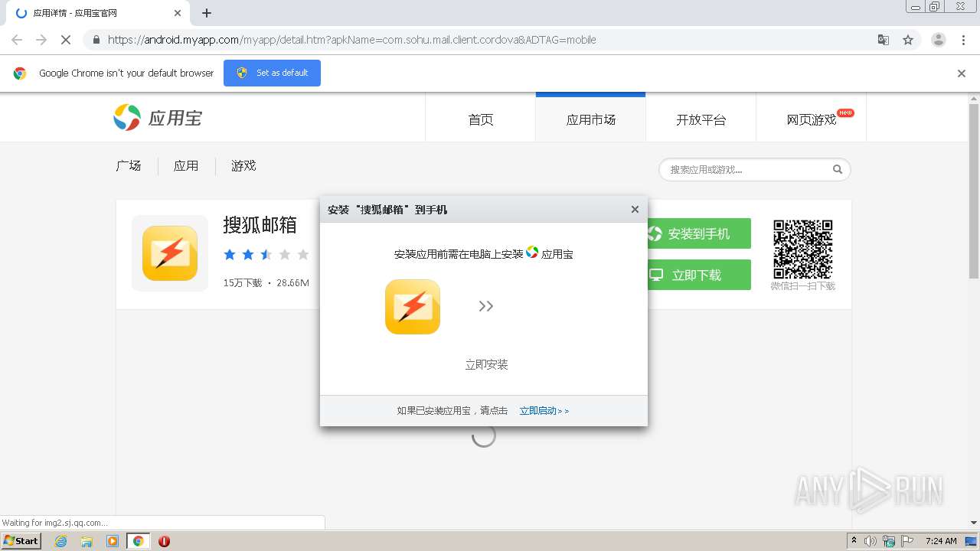This screenshot has width=980, height=551.
Task: Open Internet Explorer from taskbar
Action: (x=60, y=541)
